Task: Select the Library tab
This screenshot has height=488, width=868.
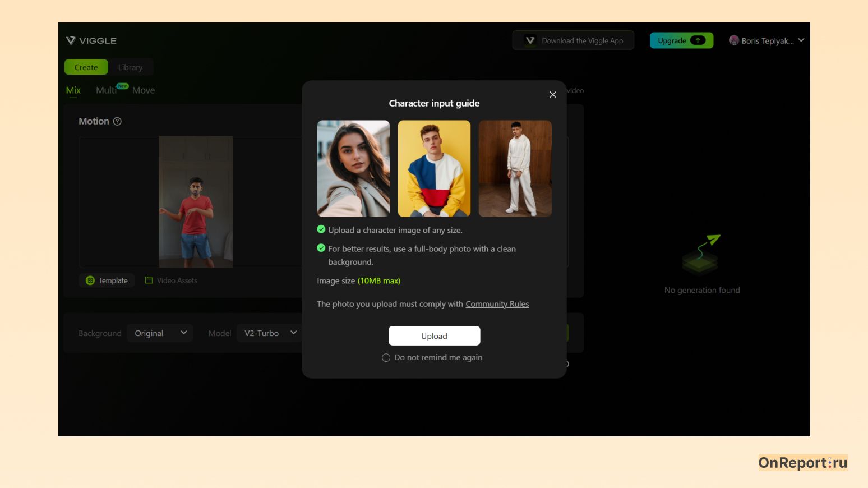Action: click(x=131, y=67)
